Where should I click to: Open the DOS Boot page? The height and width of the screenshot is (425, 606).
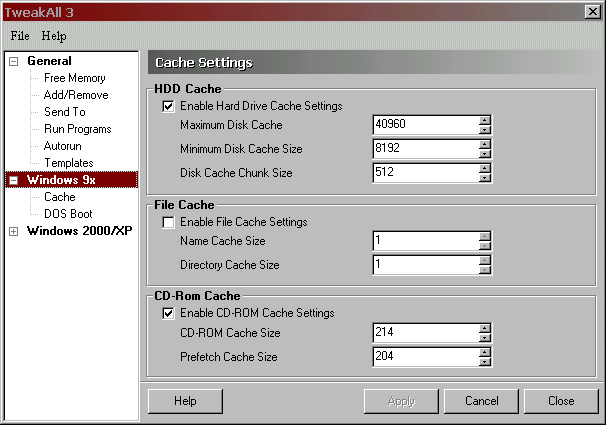coord(68,214)
